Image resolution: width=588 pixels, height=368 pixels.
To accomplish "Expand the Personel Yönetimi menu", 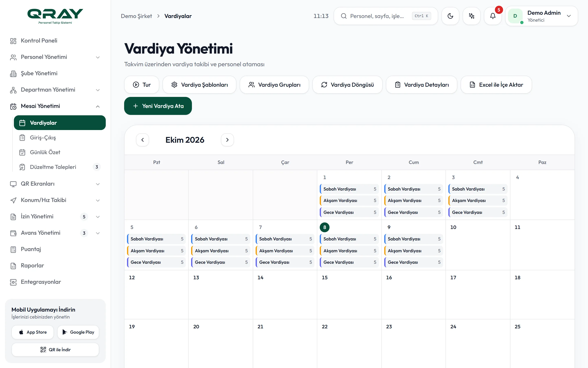I will (55, 57).
